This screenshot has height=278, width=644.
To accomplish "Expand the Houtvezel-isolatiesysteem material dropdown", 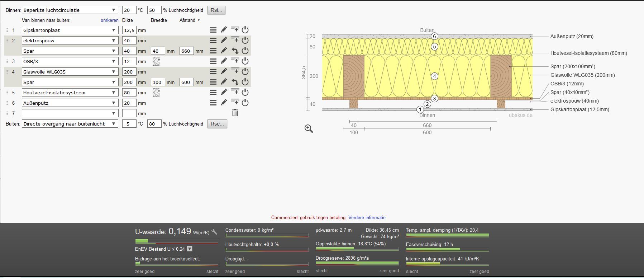I will (70, 93).
